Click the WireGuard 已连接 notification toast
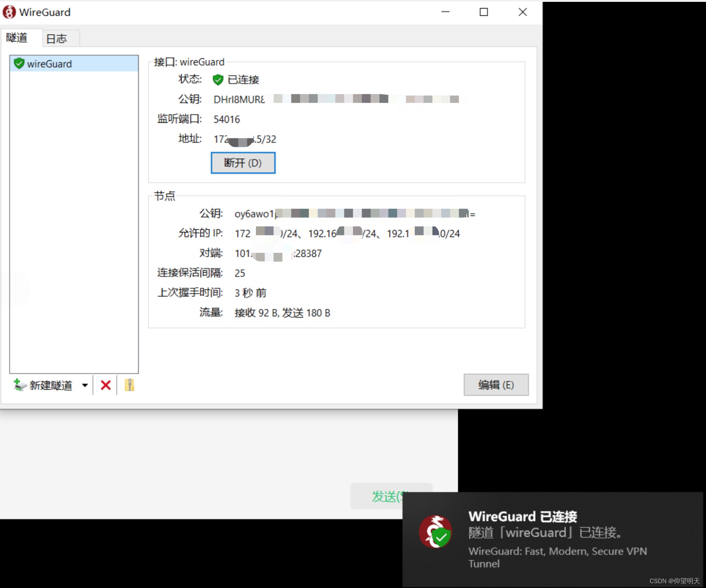 553,539
